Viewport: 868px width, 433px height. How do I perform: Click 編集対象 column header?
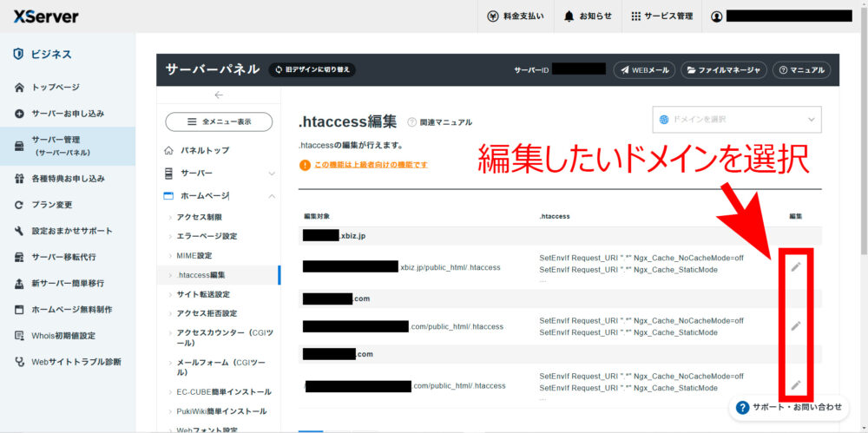click(317, 216)
